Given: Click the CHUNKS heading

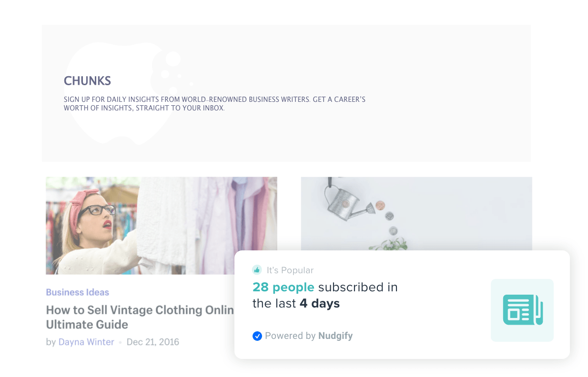Looking at the screenshot, I should point(87,81).
